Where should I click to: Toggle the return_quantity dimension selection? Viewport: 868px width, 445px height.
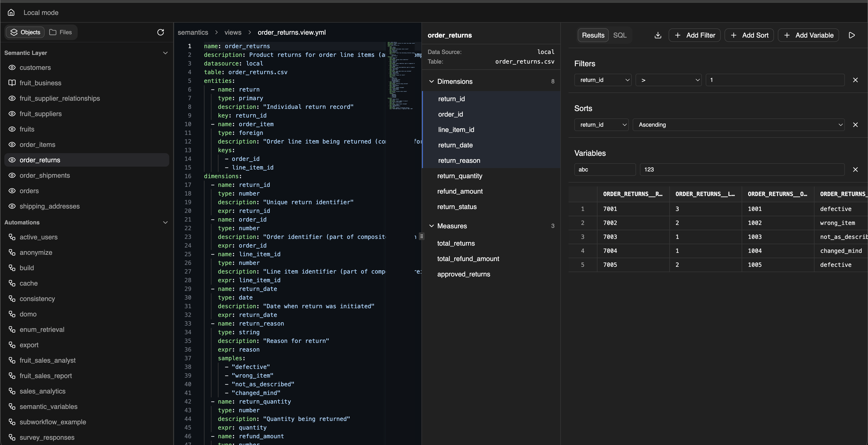459,176
